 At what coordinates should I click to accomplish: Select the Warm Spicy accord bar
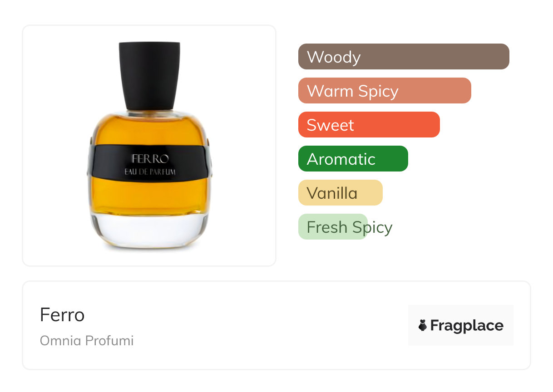pyautogui.click(x=385, y=91)
